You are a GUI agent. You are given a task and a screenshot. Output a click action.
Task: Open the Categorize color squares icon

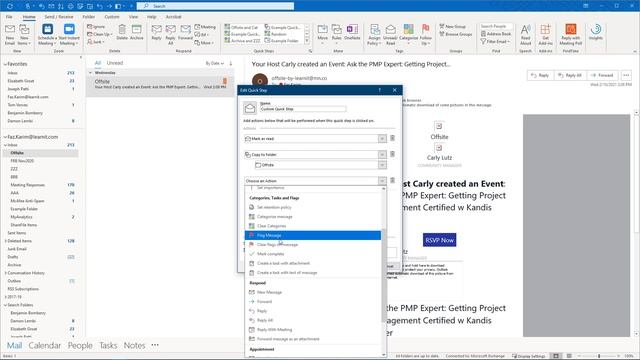click(409, 34)
